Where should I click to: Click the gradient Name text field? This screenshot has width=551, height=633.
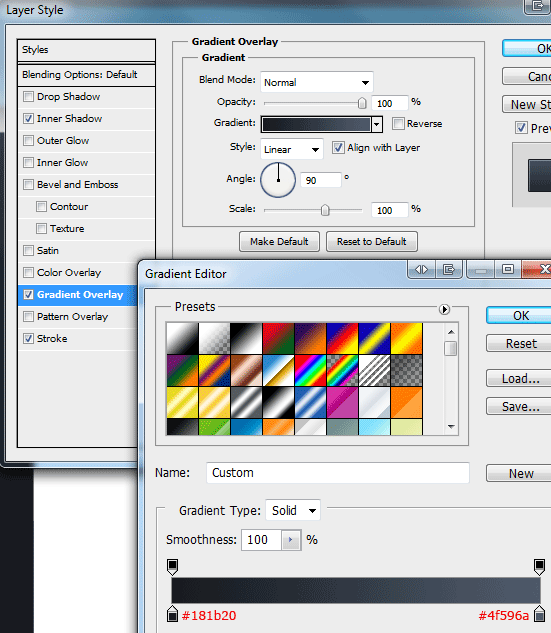click(x=338, y=473)
